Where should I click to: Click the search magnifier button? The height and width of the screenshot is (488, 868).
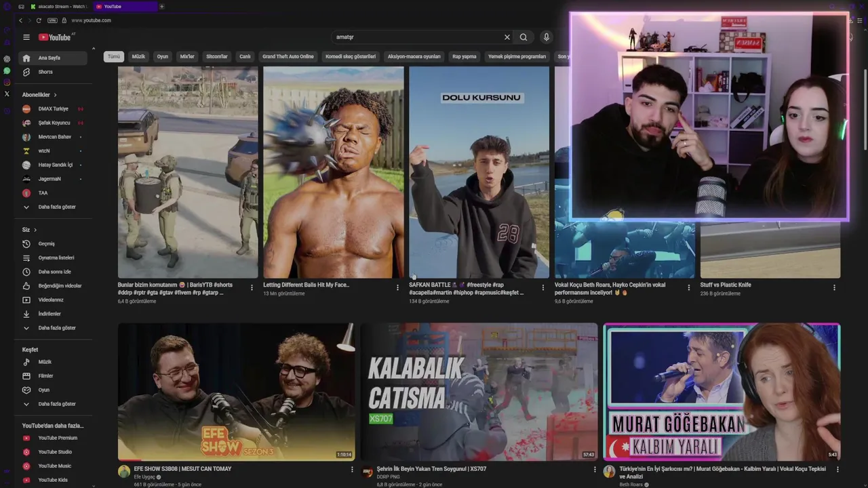[x=524, y=37]
